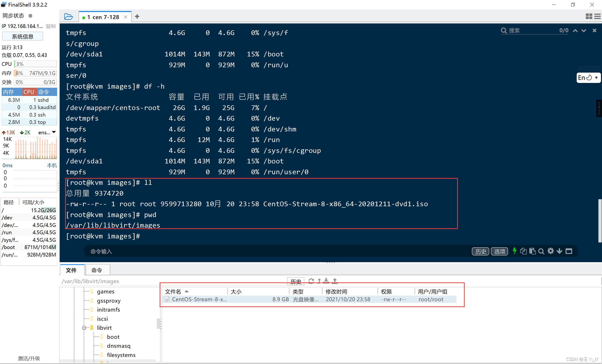Click the 激活/升级 activate upgrade link
Viewport: 602px width, 364px height.
[29, 358]
